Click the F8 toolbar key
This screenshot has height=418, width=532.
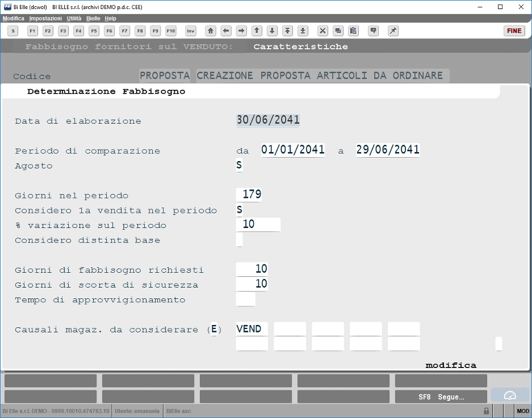(x=140, y=31)
